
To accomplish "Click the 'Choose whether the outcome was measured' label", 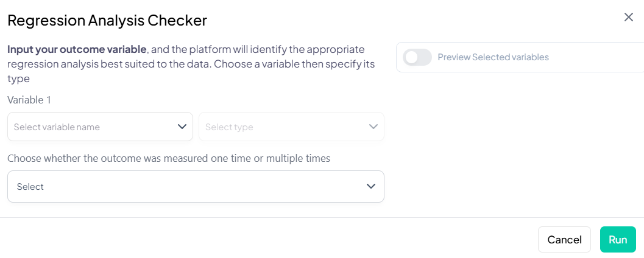I will pyautogui.click(x=169, y=158).
